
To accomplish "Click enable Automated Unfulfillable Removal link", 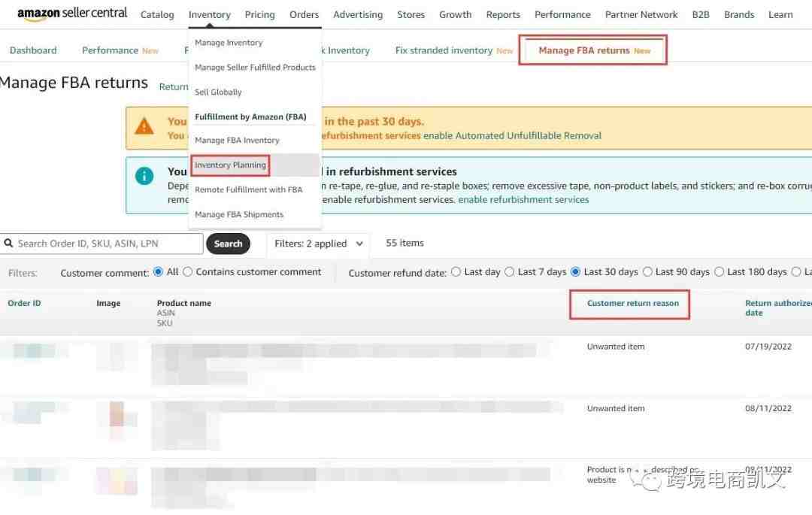I will (x=512, y=135).
